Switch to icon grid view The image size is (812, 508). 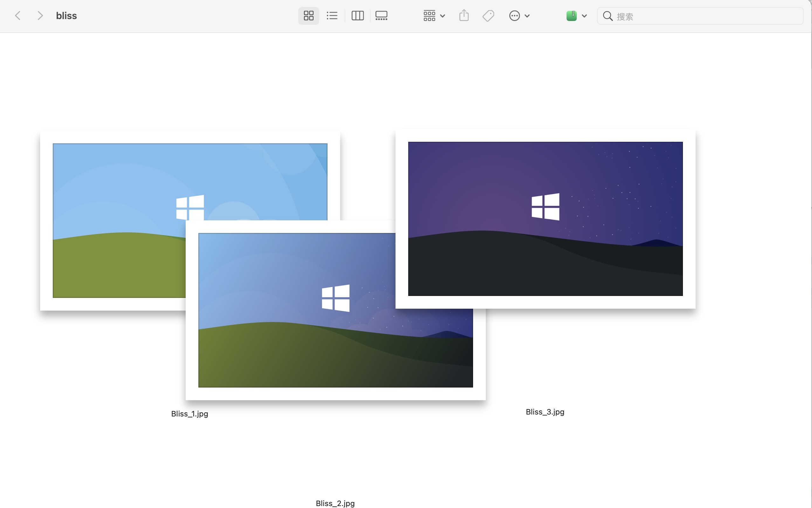(x=308, y=16)
